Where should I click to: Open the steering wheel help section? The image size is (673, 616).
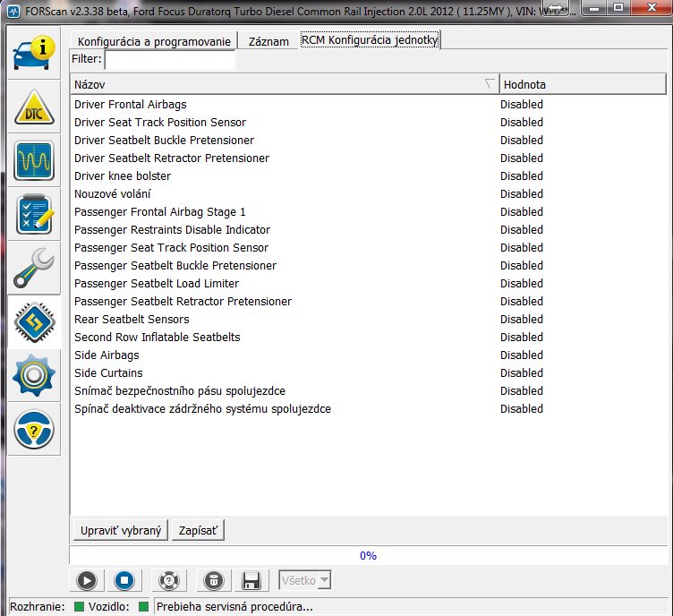pyautogui.click(x=34, y=429)
